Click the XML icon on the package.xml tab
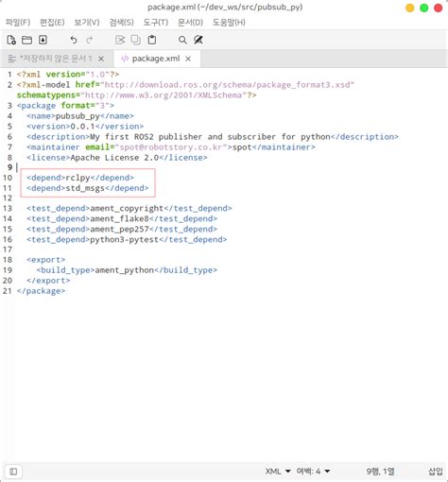 125,59
